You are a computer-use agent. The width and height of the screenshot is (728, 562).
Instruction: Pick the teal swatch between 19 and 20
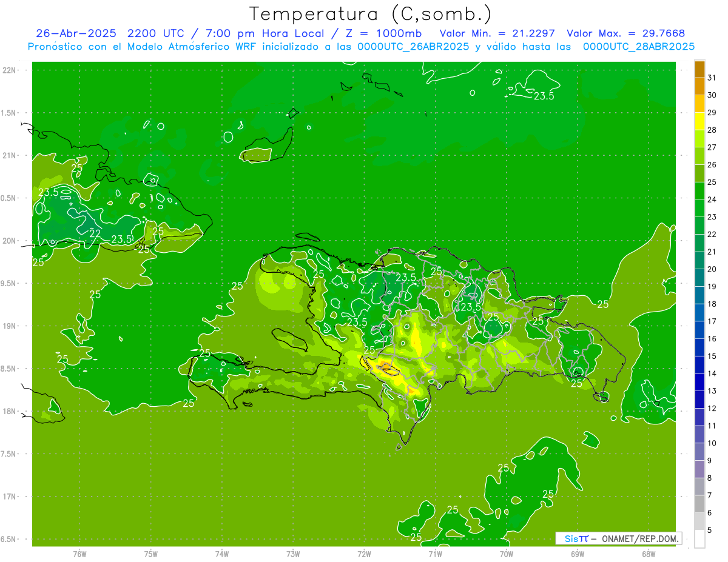click(700, 278)
